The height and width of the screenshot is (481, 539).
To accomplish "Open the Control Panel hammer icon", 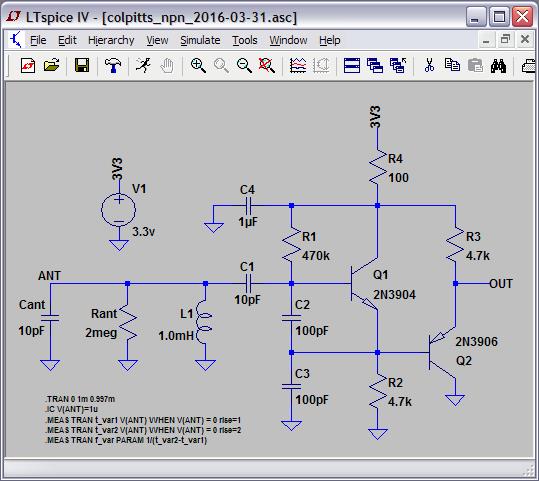I will tap(113, 65).
